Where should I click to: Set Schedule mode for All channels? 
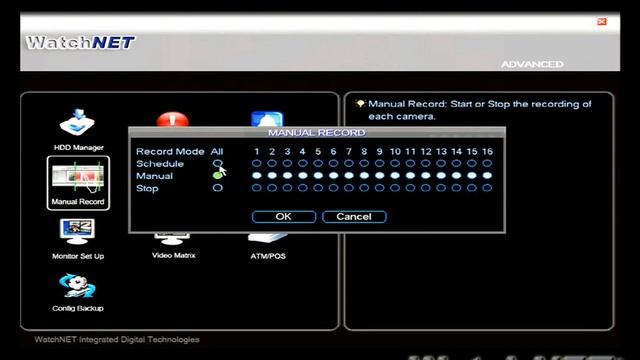[x=218, y=163]
